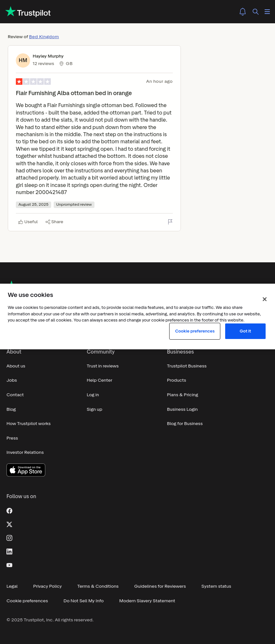
Task: Click the Unprompted review tag
Action: [74, 205]
